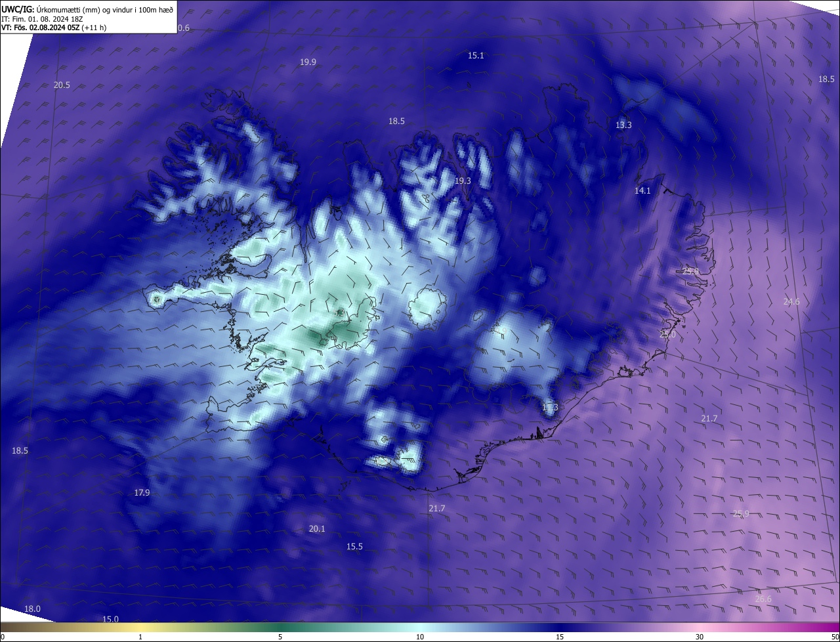Click the 24.6 value label east of Iceland

click(791, 301)
